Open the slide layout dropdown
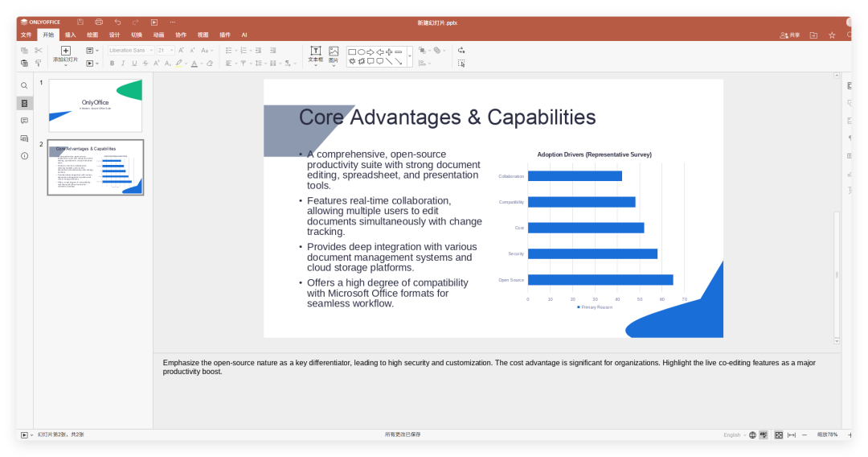Screen dimensions: 868x457 pyautogui.click(x=92, y=51)
